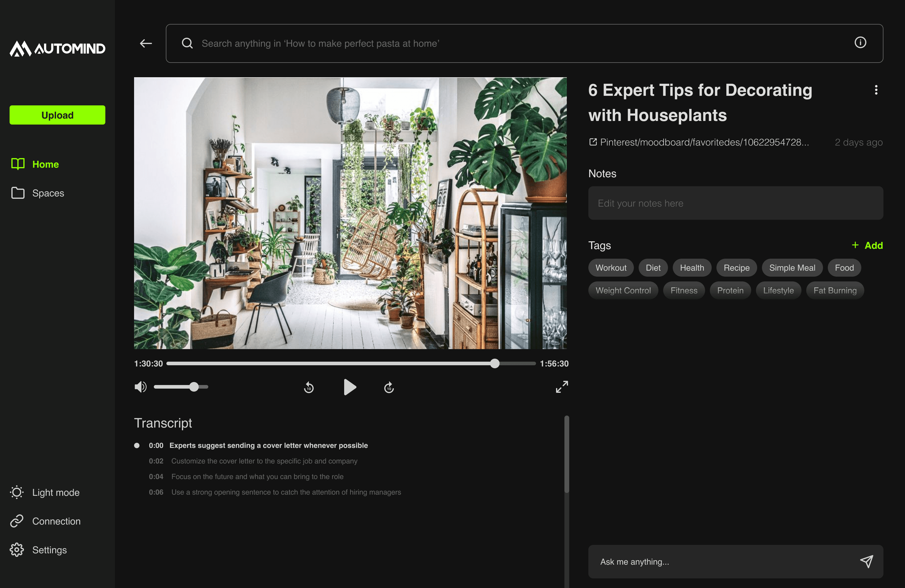The image size is (905, 588).
Task: Open the three-dot more options menu
Action: coord(876,90)
